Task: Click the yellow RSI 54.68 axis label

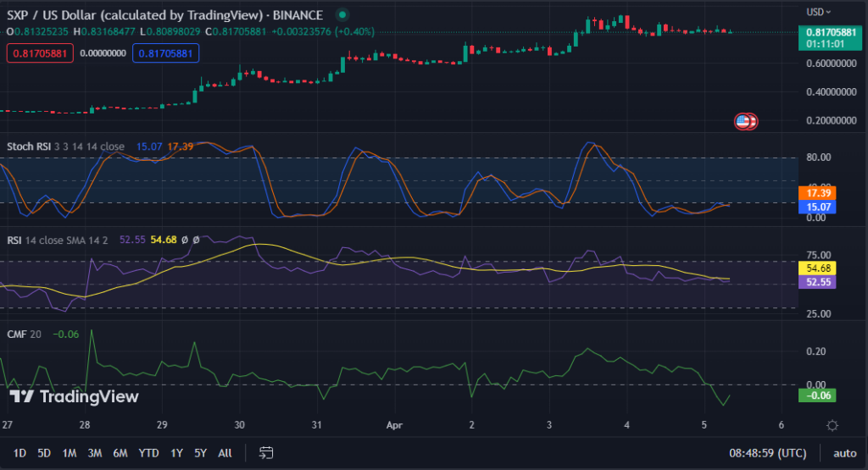Action: coord(817,268)
